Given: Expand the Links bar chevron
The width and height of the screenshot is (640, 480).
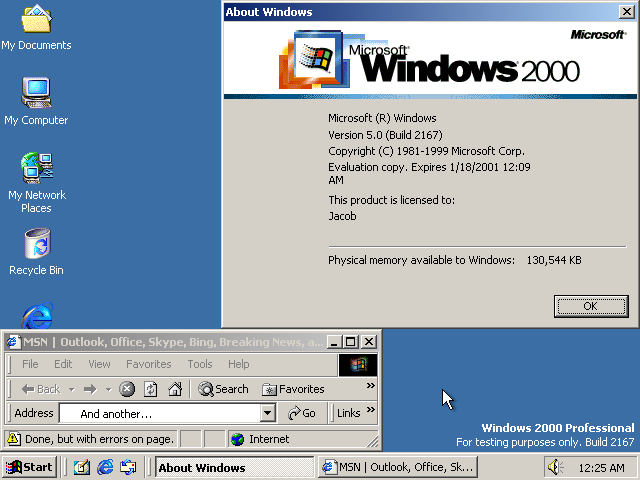Looking at the screenshot, I should pos(370,409).
